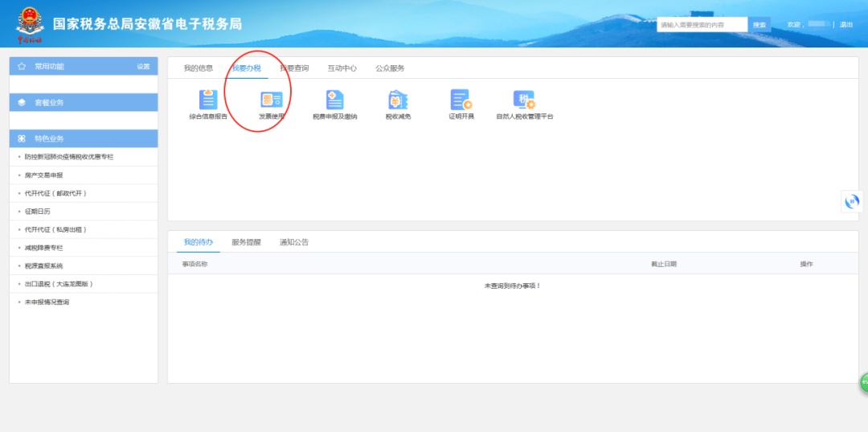
Task: Open the 税收减免 icon
Action: [x=398, y=100]
